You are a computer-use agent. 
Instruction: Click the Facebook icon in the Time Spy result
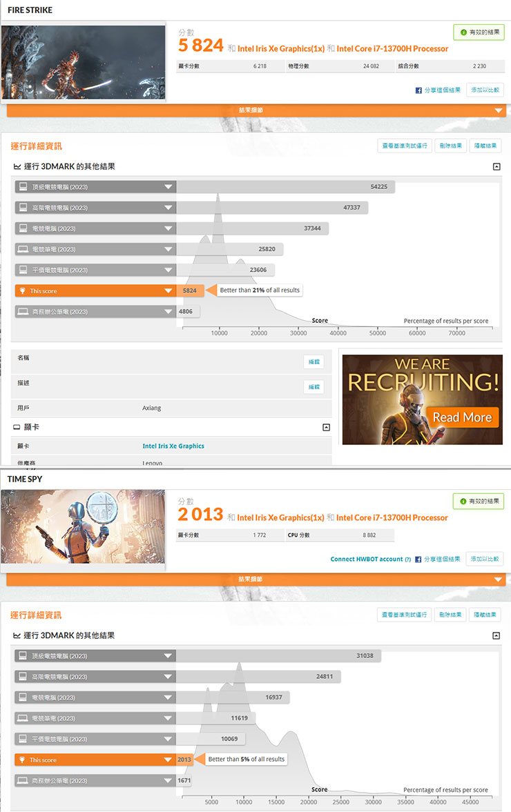click(x=418, y=560)
